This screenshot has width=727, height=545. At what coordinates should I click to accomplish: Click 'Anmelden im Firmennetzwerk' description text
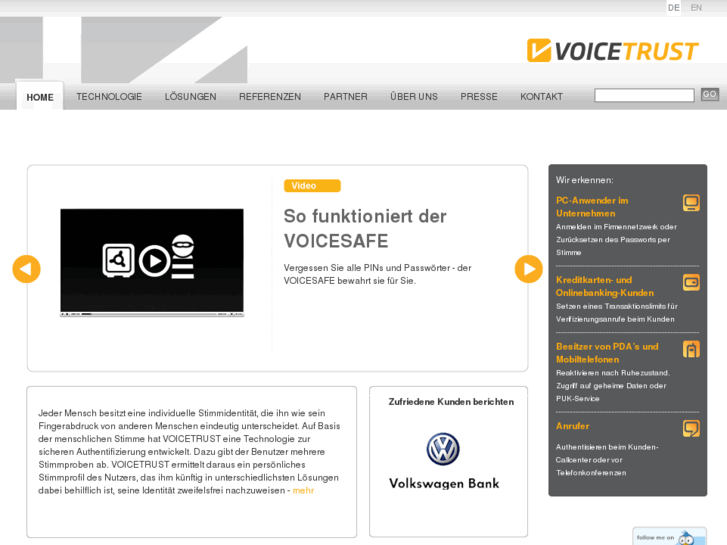(x=616, y=239)
